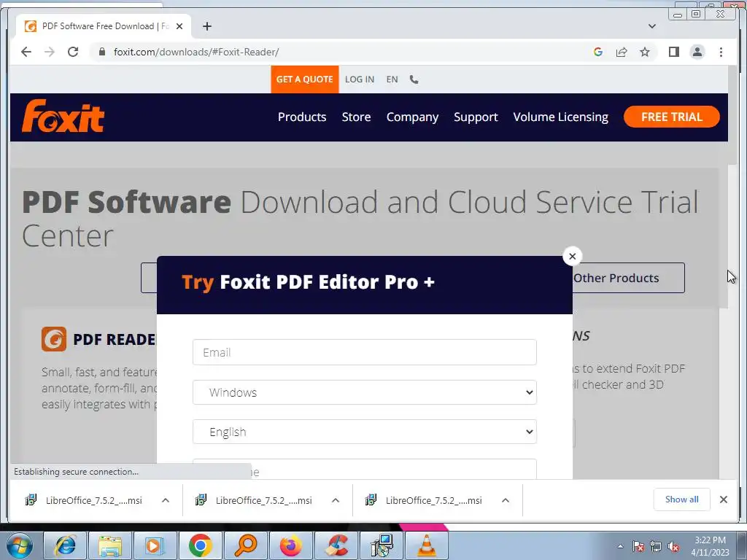Expand options for first LibreOffice download
The height and width of the screenshot is (560, 747).
pos(166,500)
